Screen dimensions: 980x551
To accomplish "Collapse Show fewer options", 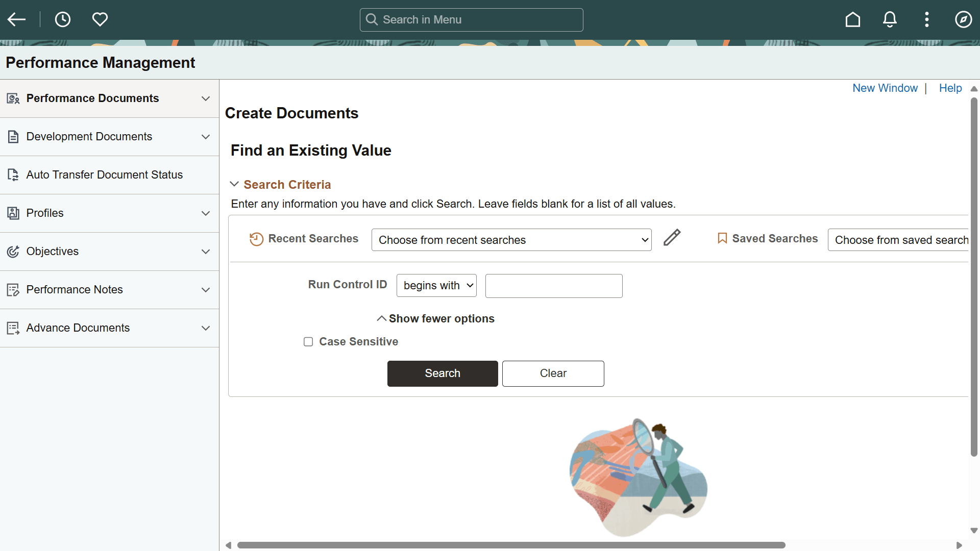I will 435,318.
